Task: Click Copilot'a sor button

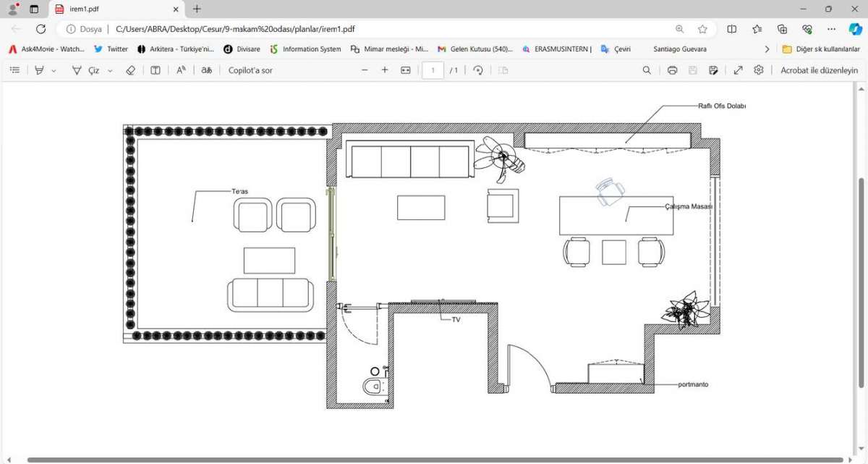Action: pyautogui.click(x=250, y=70)
